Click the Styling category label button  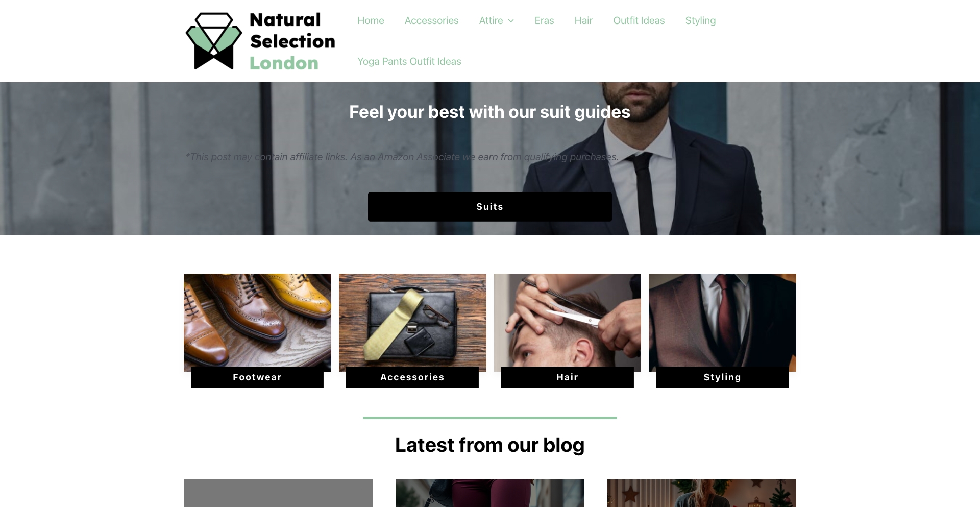coord(722,377)
